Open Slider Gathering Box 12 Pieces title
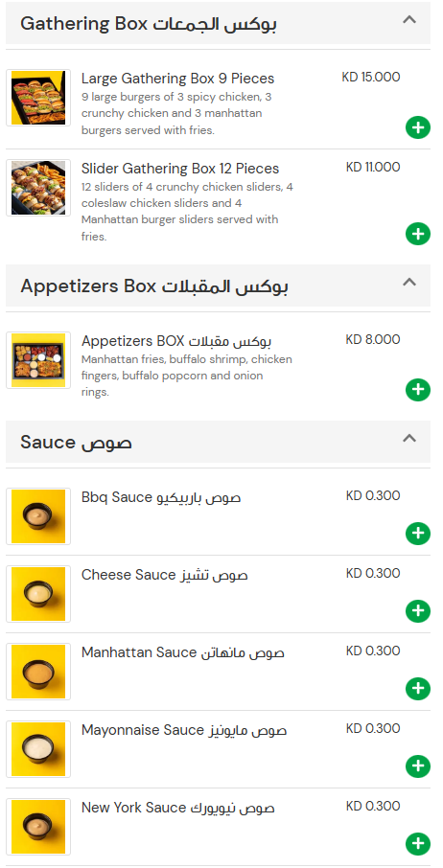443x868 pixels. [180, 169]
